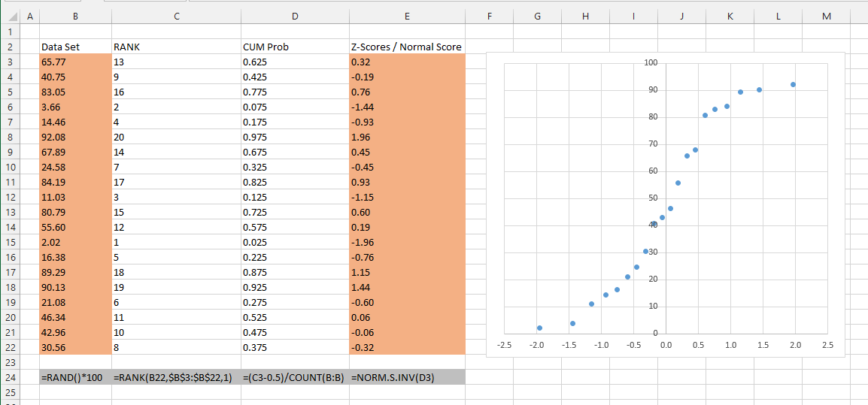
Task: Select column F header
Action: 490,17
